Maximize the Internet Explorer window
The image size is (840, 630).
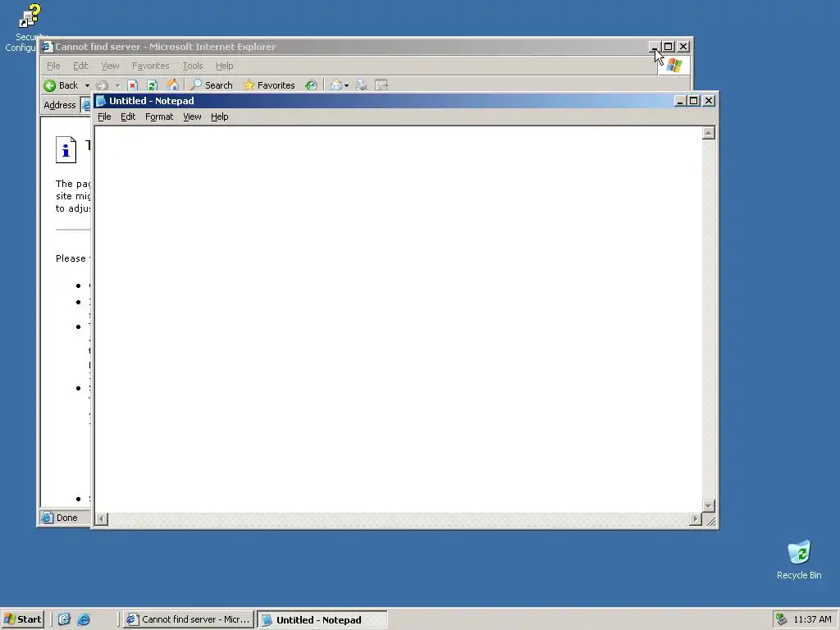point(668,47)
